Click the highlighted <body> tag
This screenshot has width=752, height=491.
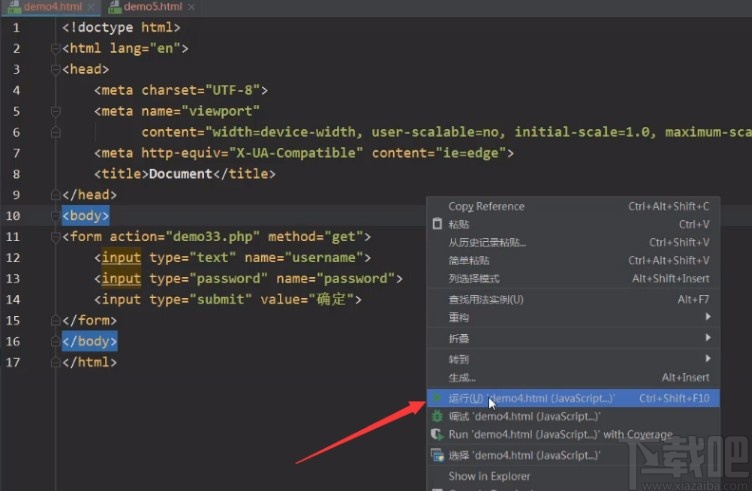pos(85,215)
